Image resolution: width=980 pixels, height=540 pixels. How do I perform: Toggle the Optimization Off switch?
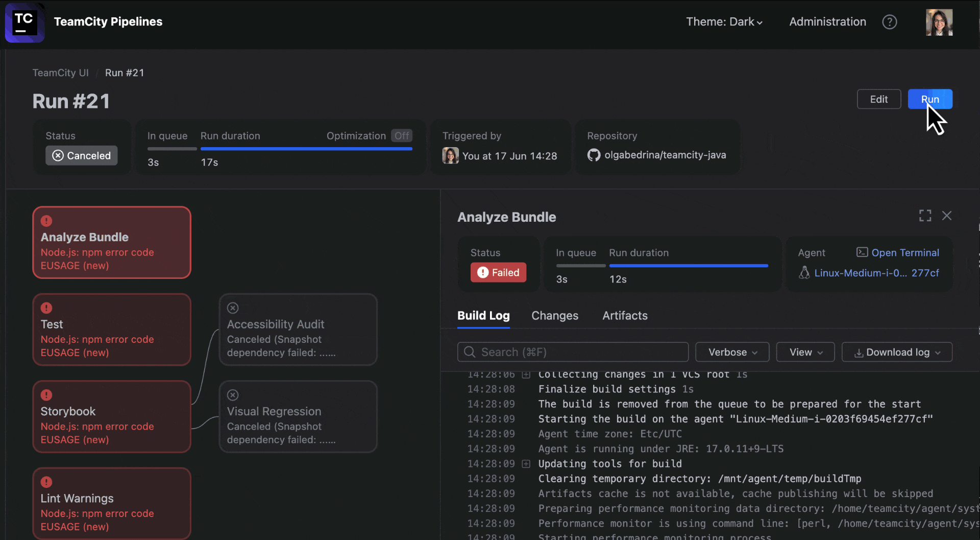coord(402,135)
